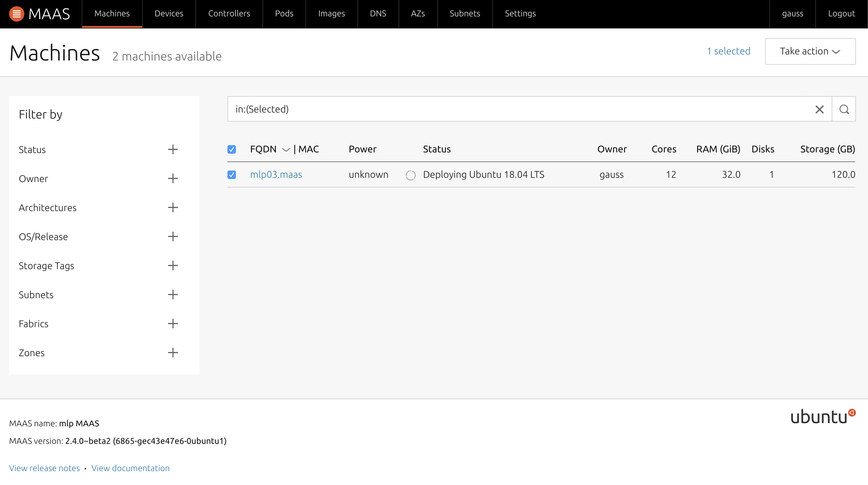Screen dimensions: 868x485
Task: Click the Ubuntu logo in footer
Action: pyautogui.click(x=823, y=416)
